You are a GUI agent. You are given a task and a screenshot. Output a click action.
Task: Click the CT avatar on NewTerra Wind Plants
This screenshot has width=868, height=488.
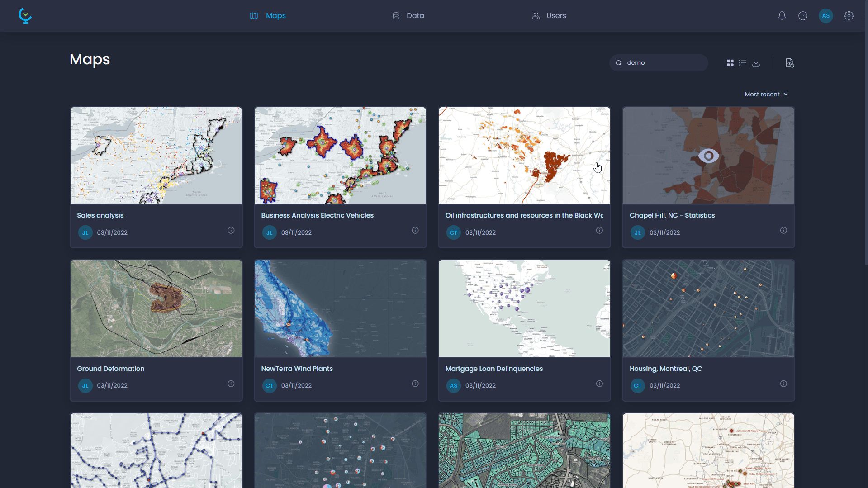coord(269,386)
